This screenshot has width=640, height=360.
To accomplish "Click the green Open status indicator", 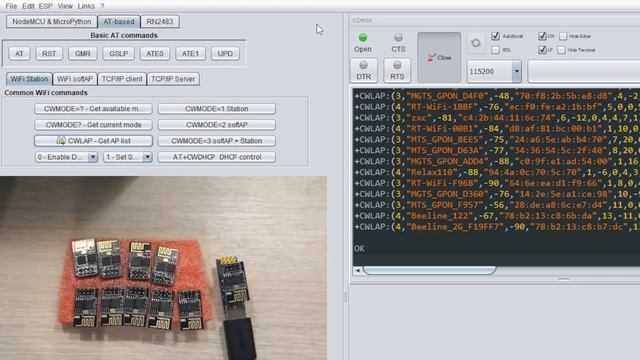I will tap(362, 38).
